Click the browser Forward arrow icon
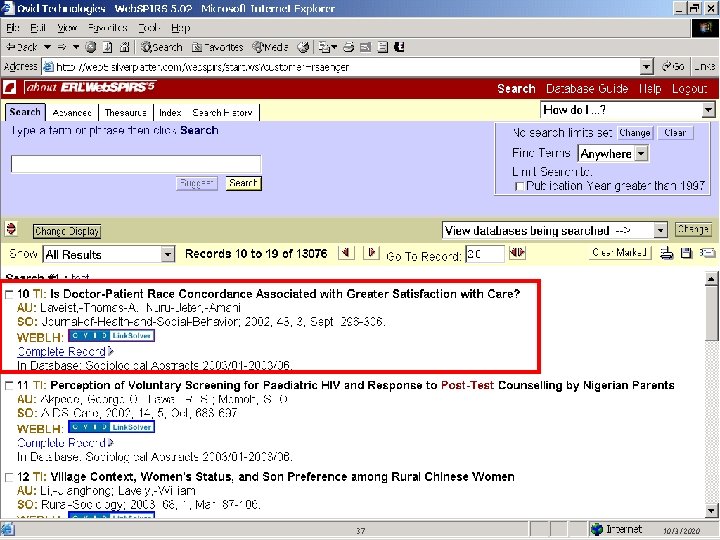Screen dimensions: 720x540 [62, 47]
